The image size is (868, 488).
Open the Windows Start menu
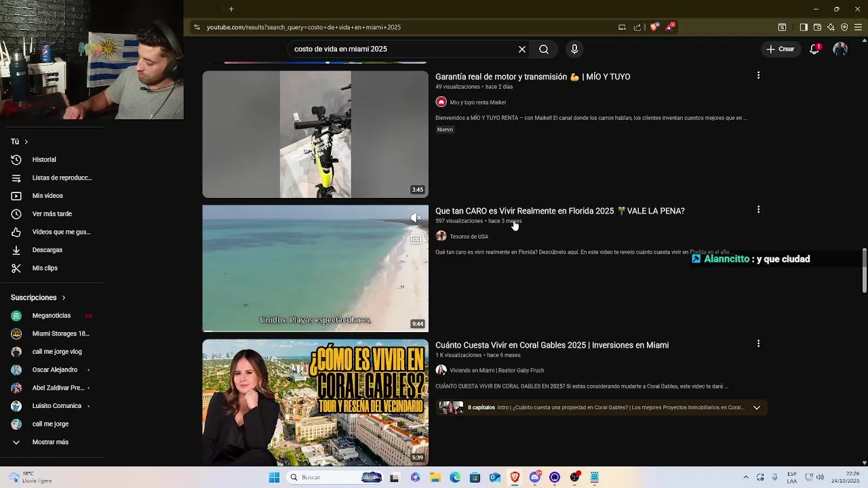[274, 477]
